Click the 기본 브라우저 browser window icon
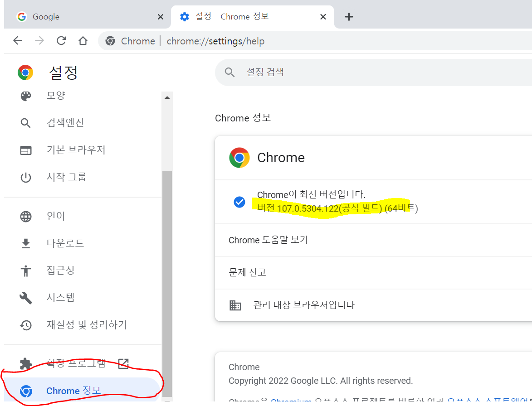The height and width of the screenshot is (406, 532). click(26, 150)
